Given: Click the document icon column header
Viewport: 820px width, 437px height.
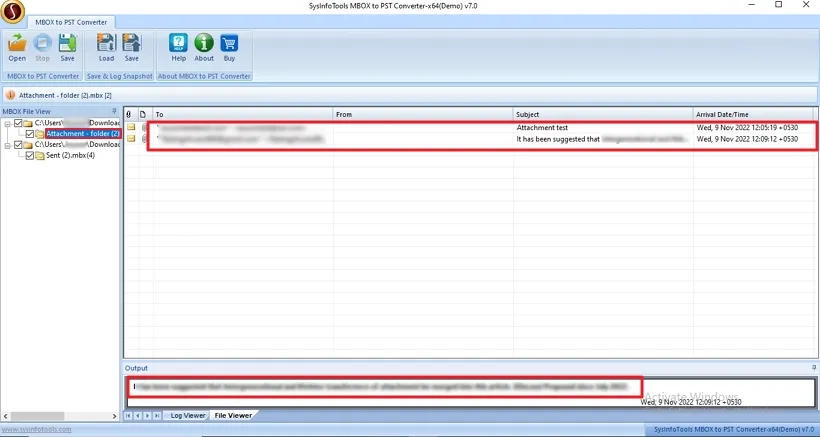Looking at the screenshot, I should [142, 114].
